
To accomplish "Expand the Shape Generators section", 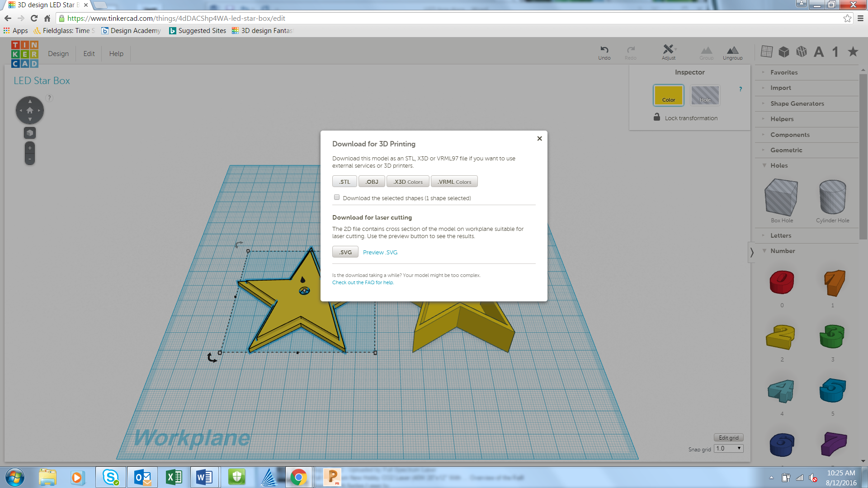I will coord(797,103).
